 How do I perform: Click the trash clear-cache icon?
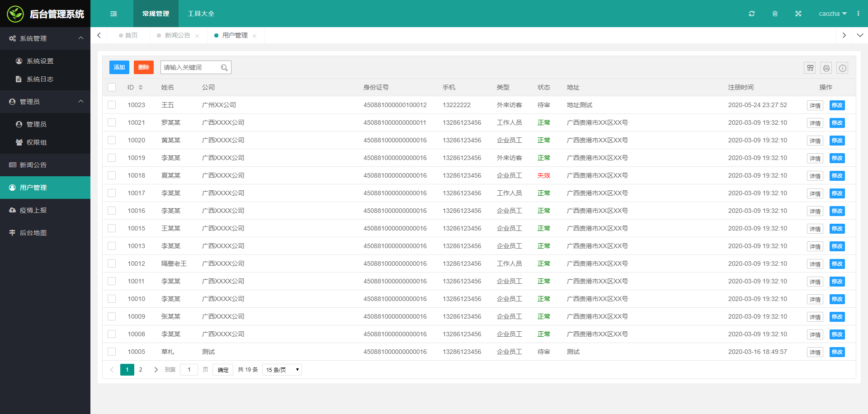pyautogui.click(x=775, y=14)
